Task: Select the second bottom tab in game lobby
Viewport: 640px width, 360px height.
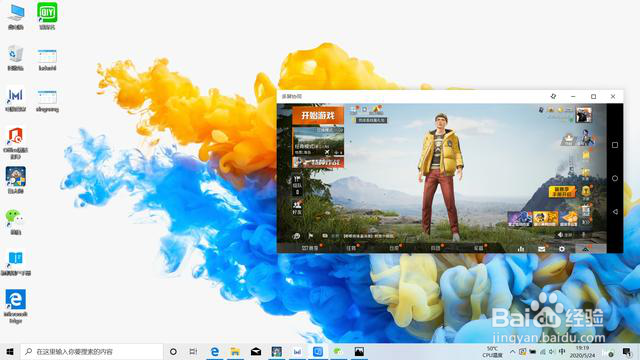Action: 351,248
